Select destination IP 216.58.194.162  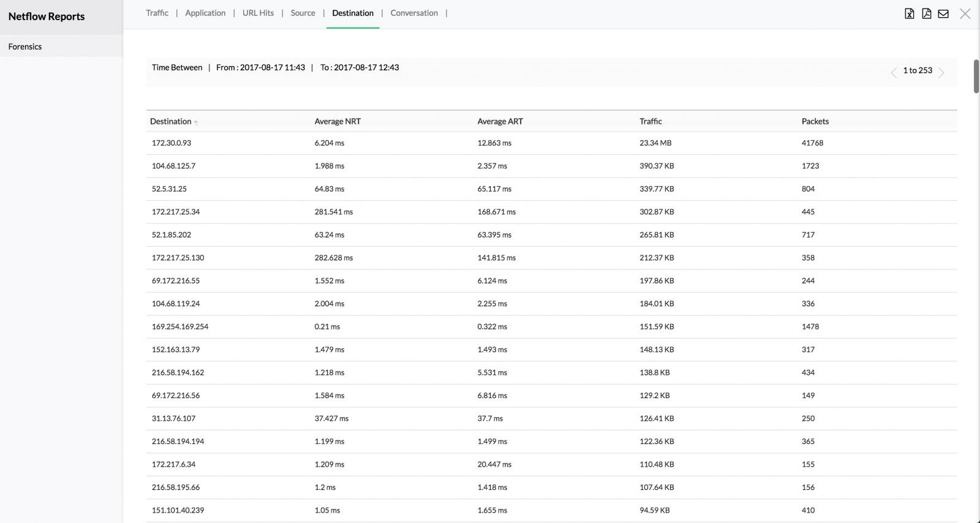(178, 372)
